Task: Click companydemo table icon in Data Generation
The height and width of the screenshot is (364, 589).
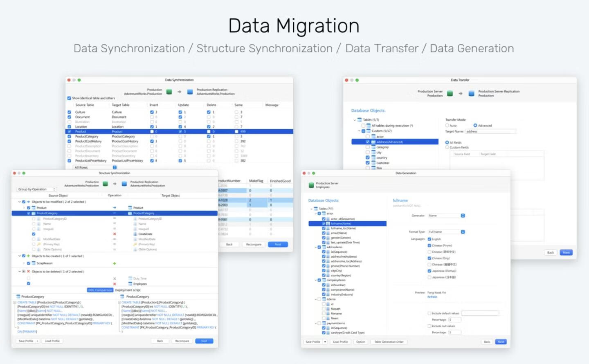Action: click(324, 280)
